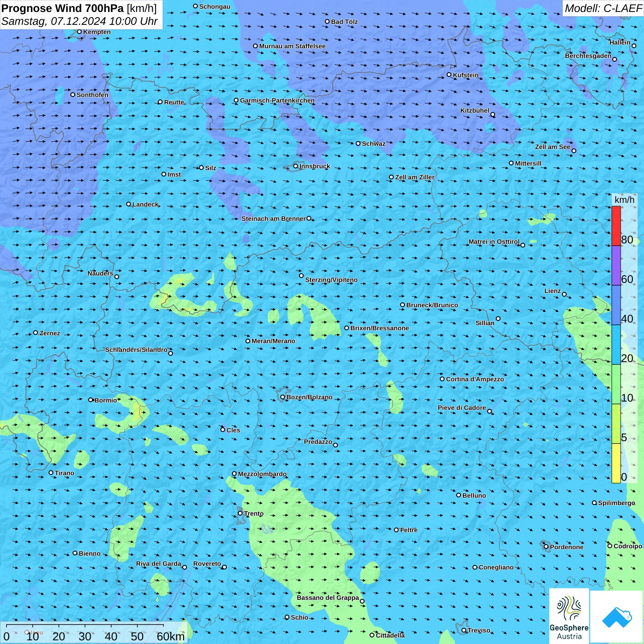
Task: Click the '60km' scale bar label
Action: (171, 636)
